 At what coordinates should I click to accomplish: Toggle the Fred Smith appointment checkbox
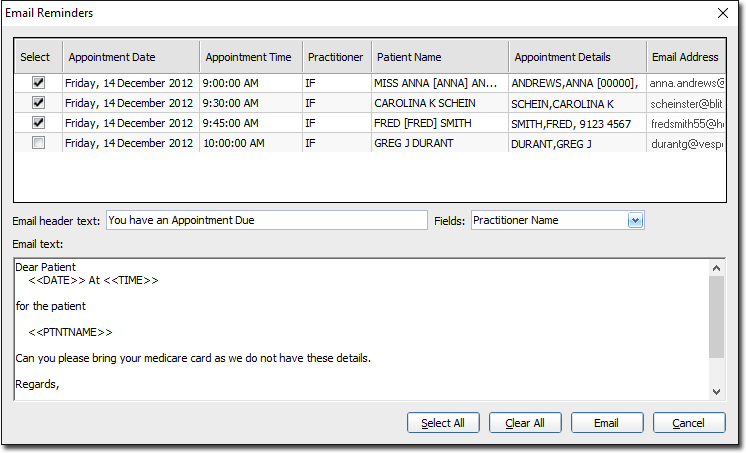38,123
